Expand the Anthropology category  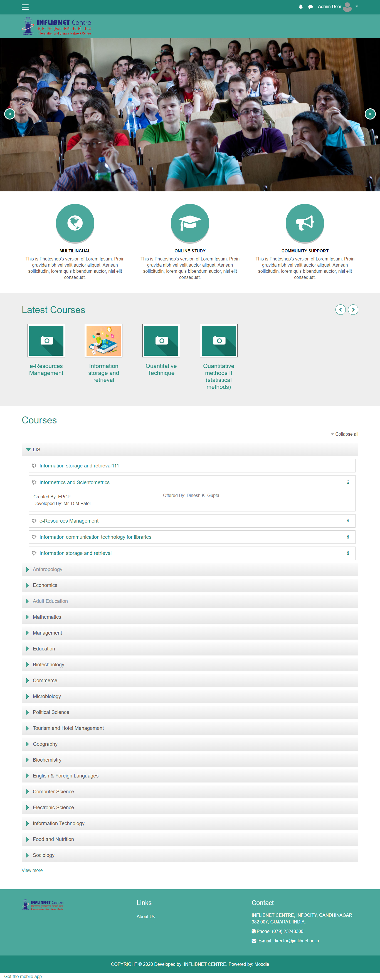[47, 569]
